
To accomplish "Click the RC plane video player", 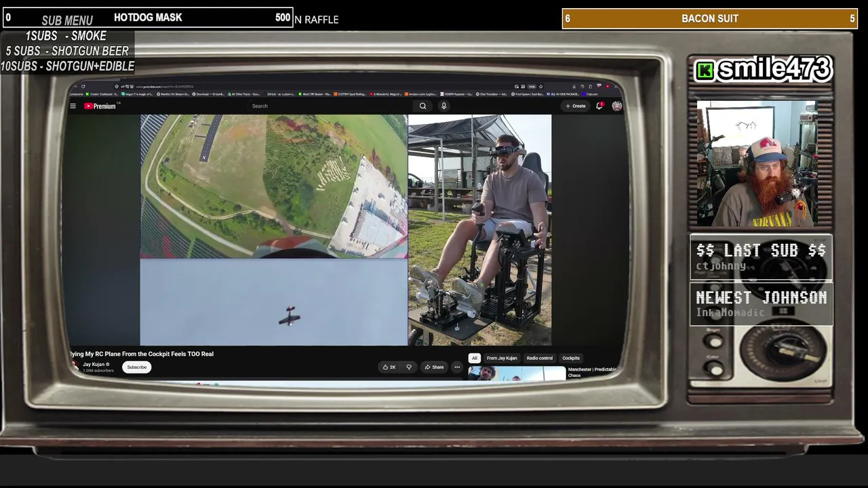I will [x=346, y=230].
